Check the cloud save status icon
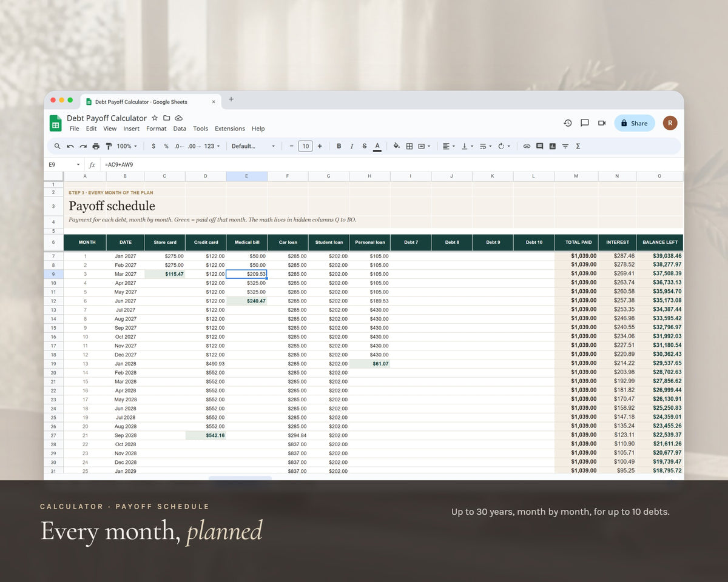 click(x=178, y=118)
